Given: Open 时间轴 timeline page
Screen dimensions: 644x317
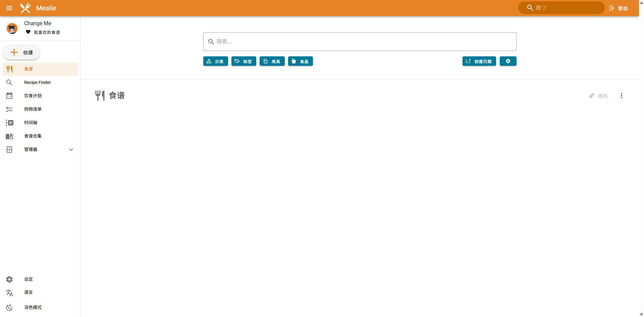Looking at the screenshot, I should (40, 122).
